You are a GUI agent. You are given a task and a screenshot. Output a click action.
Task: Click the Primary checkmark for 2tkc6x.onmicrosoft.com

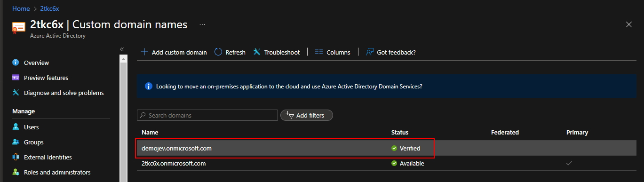(569, 163)
